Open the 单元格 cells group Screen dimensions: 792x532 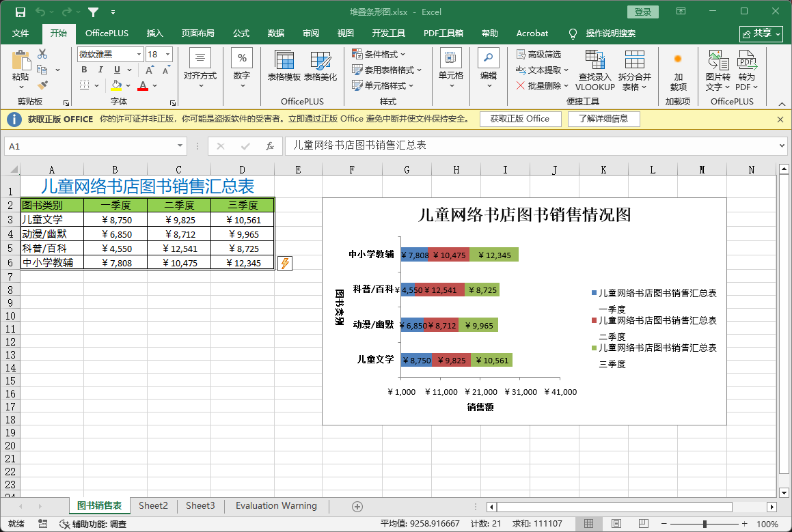[451, 69]
